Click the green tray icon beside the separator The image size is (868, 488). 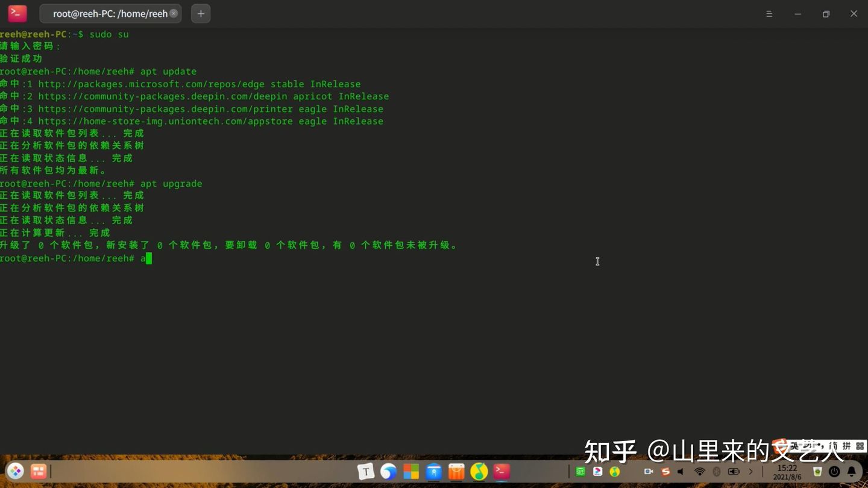tap(580, 471)
